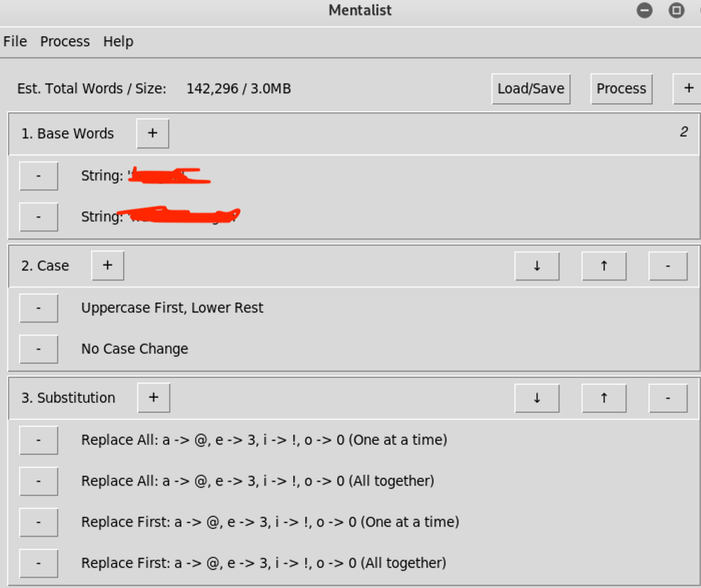Remove the entire Case node
701x588 pixels.
668,266
